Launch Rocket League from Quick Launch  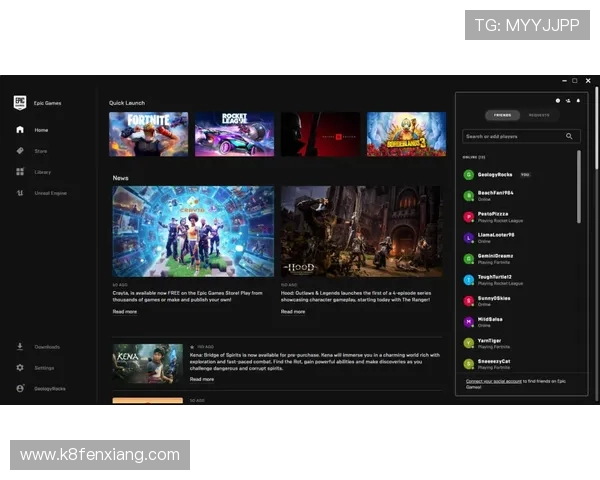pyautogui.click(x=234, y=134)
